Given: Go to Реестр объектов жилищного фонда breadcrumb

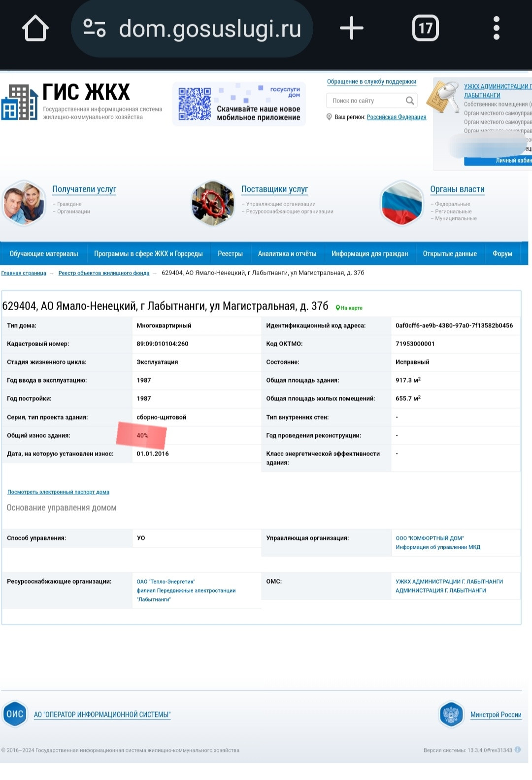Looking at the screenshot, I should pyautogui.click(x=104, y=273).
